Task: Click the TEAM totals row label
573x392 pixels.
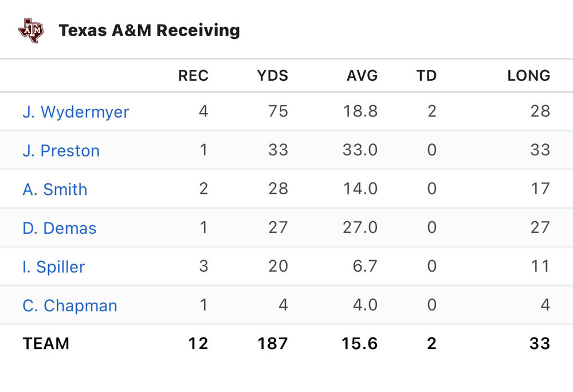Action: (46, 343)
